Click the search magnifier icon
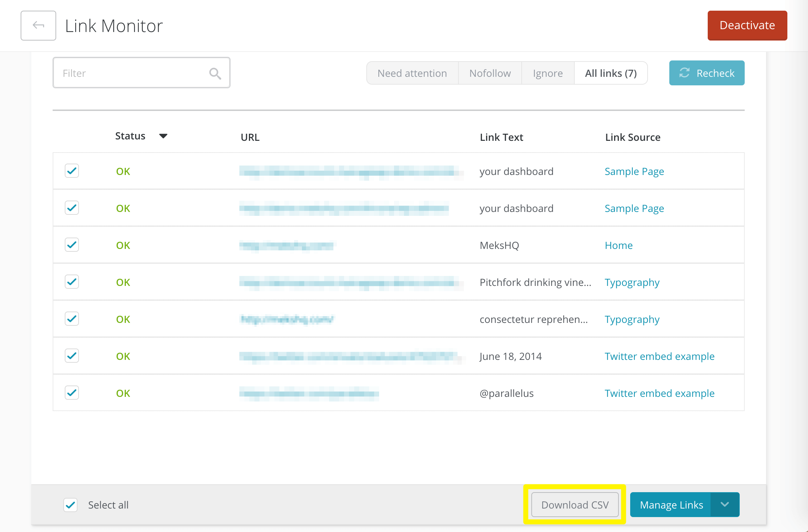 [215, 73]
